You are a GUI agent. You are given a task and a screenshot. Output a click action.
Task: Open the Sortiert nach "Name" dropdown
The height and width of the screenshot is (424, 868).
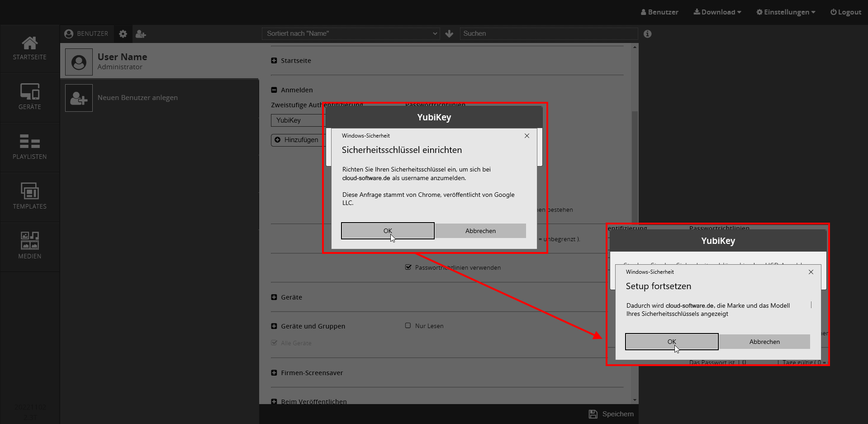(351, 33)
